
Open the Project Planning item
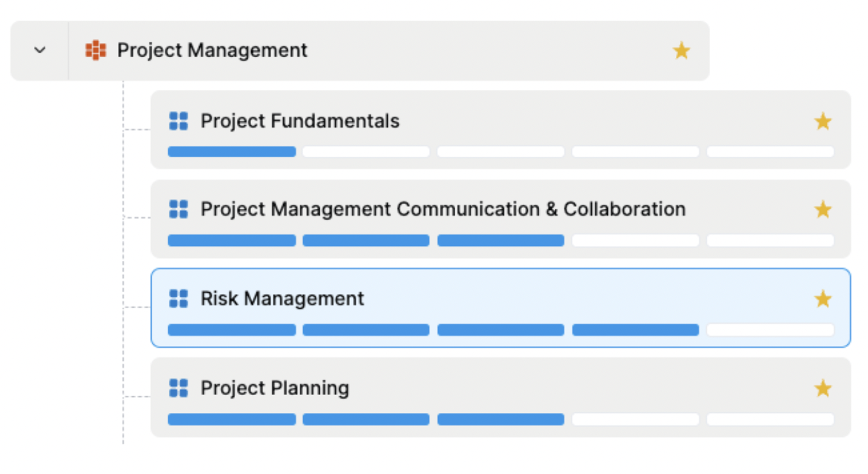tap(501, 397)
